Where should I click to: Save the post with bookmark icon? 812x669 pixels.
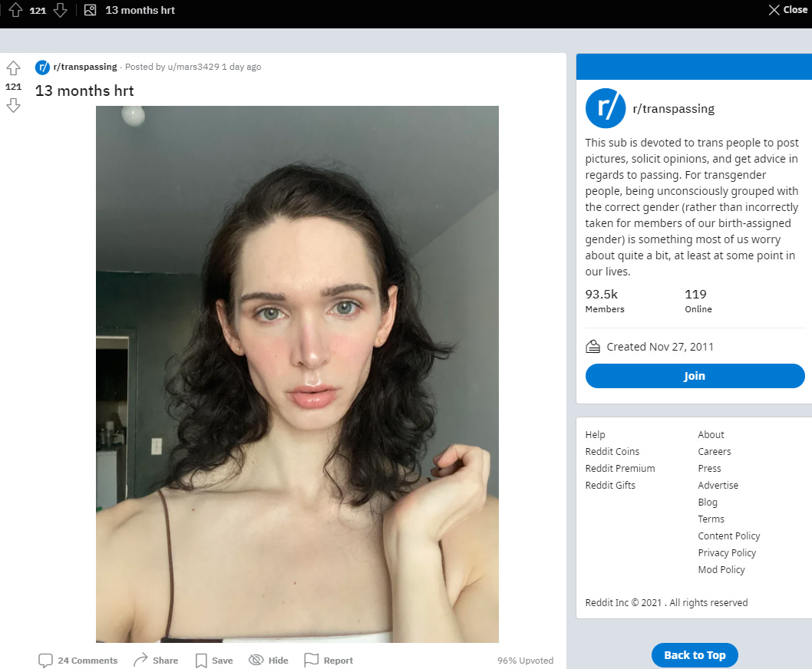point(214,661)
